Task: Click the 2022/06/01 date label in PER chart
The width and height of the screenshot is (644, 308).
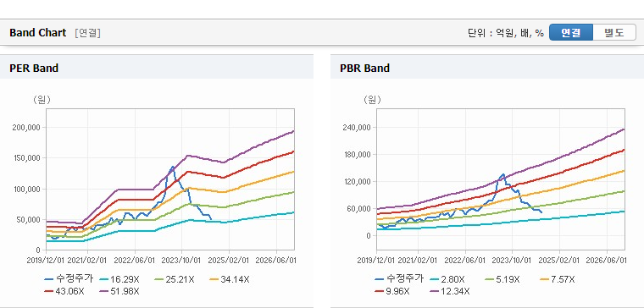Action: click(135, 261)
